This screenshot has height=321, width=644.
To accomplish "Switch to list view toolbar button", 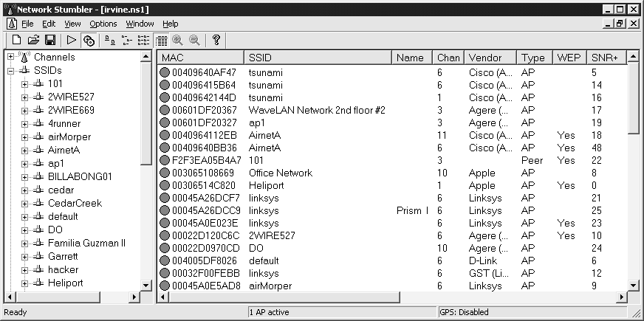I will coord(143,40).
